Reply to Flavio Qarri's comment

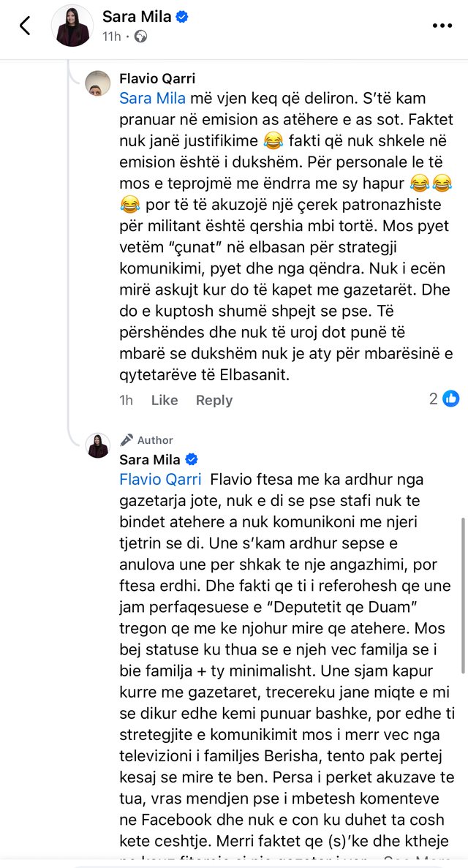click(214, 400)
